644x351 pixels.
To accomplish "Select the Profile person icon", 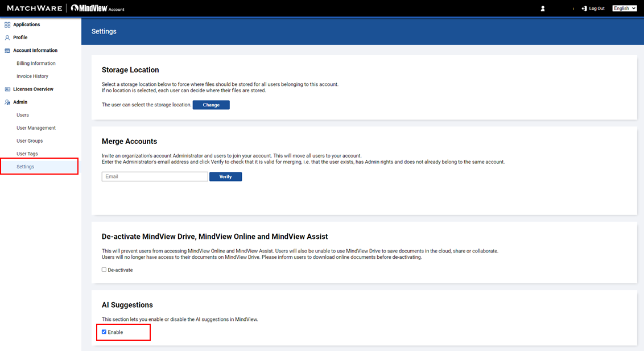I will click(6, 37).
